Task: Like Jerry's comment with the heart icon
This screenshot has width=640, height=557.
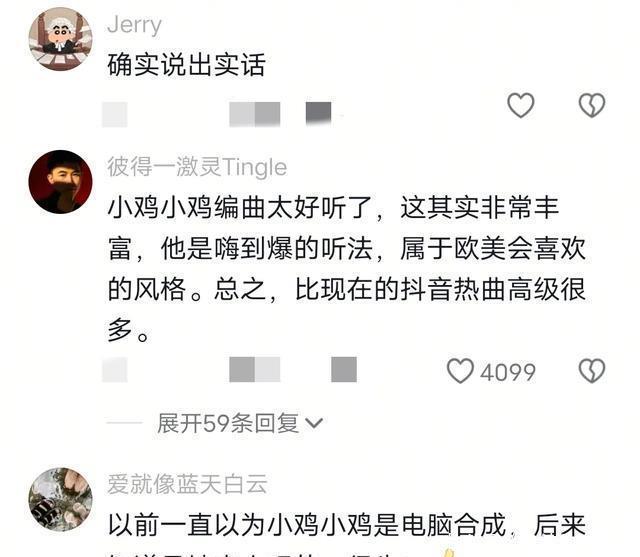Action: [520, 105]
